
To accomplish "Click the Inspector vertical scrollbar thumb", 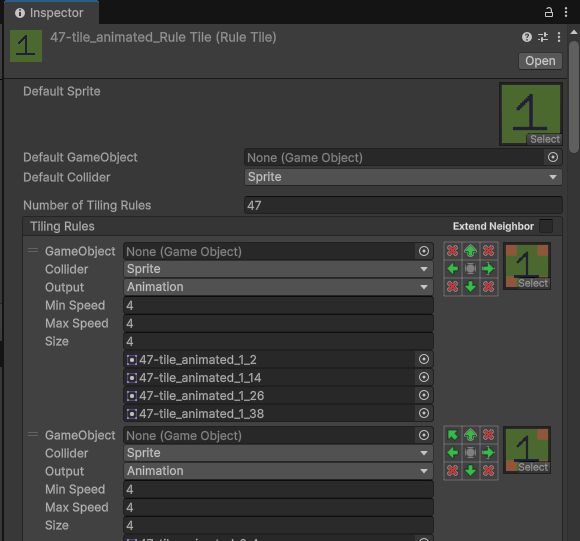I will tap(574, 97).
